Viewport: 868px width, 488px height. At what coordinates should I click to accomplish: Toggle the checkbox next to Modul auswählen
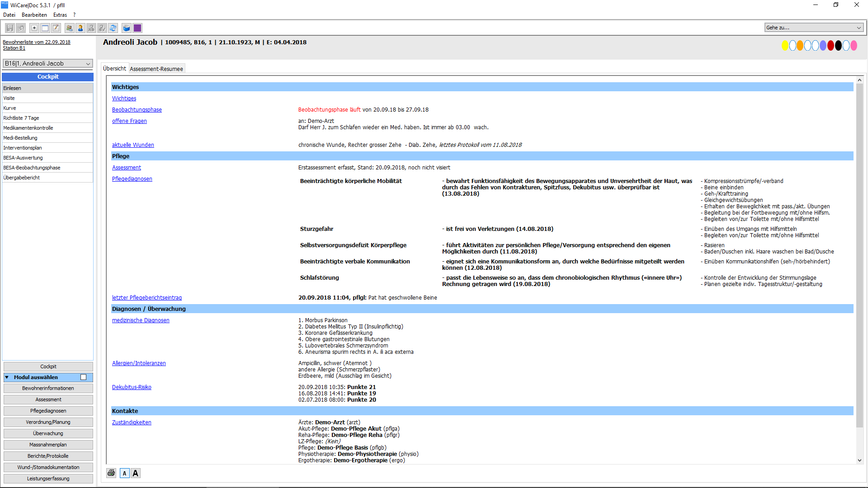click(84, 377)
